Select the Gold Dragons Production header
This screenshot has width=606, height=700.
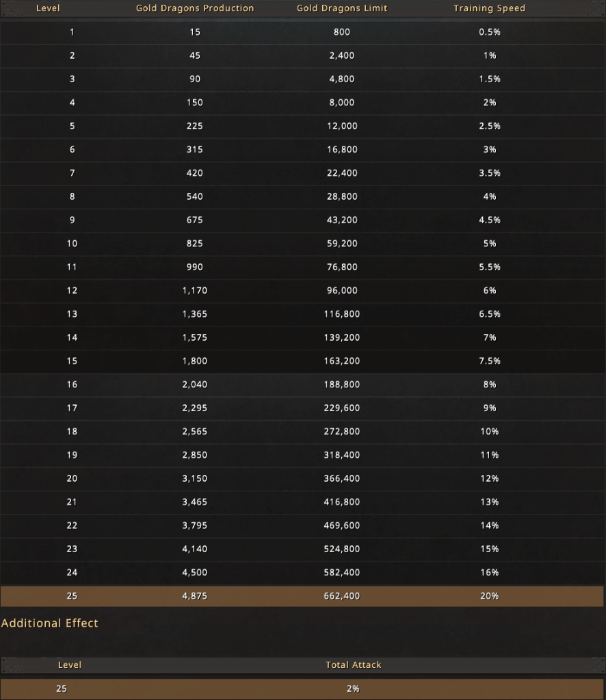(x=195, y=8)
